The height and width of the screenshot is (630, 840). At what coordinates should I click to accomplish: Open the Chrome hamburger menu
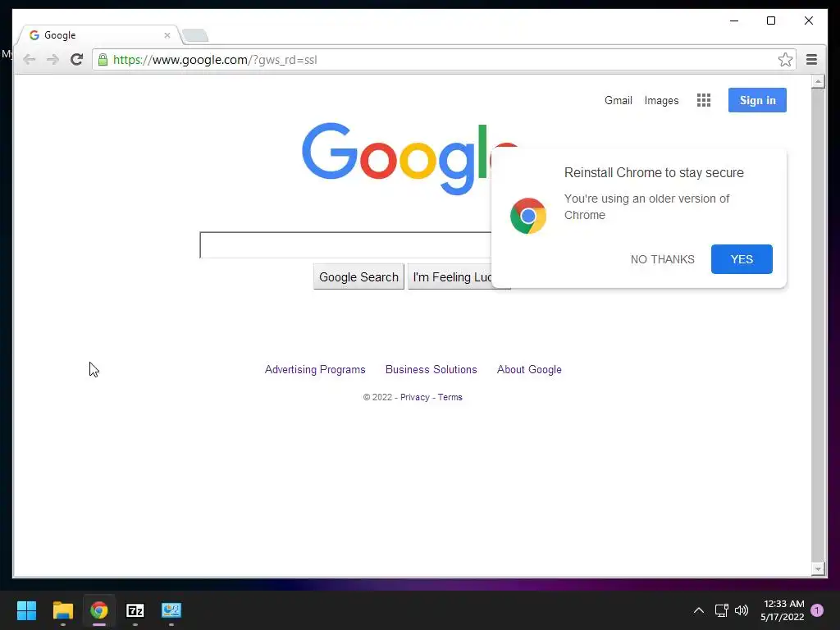click(x=811, y=59)
